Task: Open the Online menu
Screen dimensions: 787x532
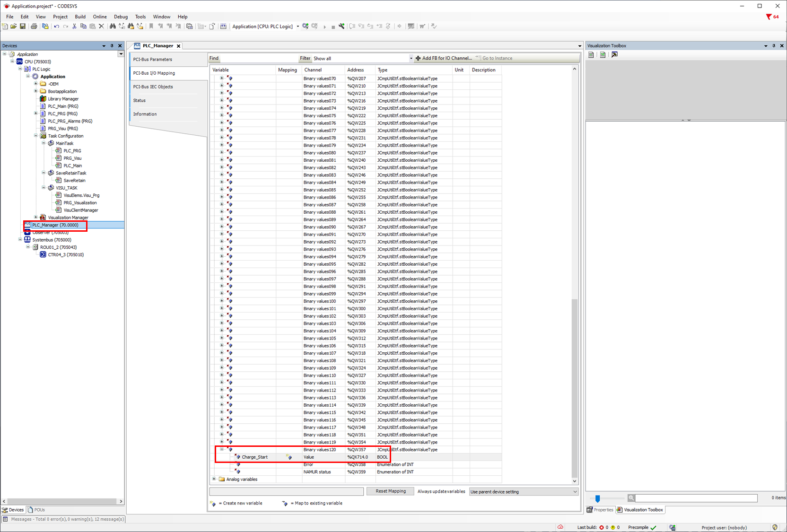Action: tap(99, 17)
